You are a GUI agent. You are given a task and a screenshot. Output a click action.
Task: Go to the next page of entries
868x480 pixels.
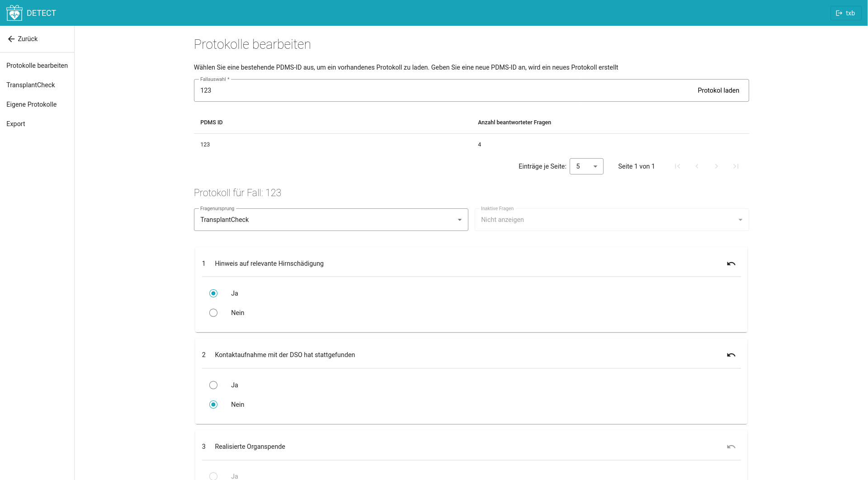716,166
